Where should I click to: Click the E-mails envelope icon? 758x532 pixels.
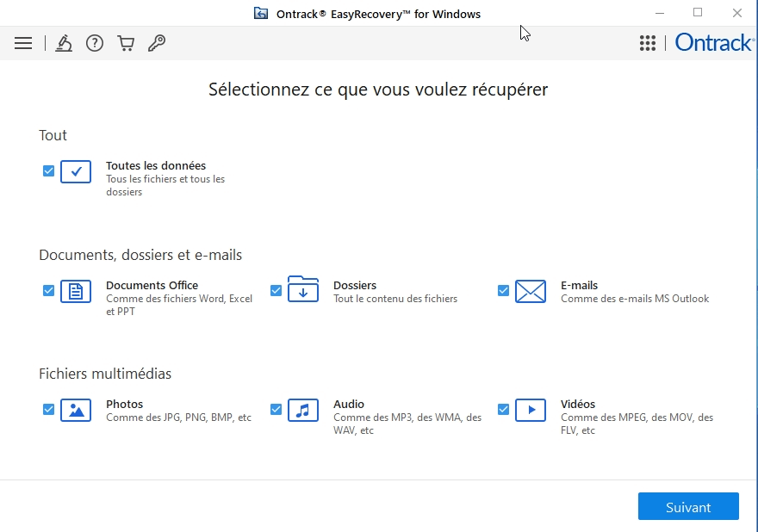[x=530, y=292]
